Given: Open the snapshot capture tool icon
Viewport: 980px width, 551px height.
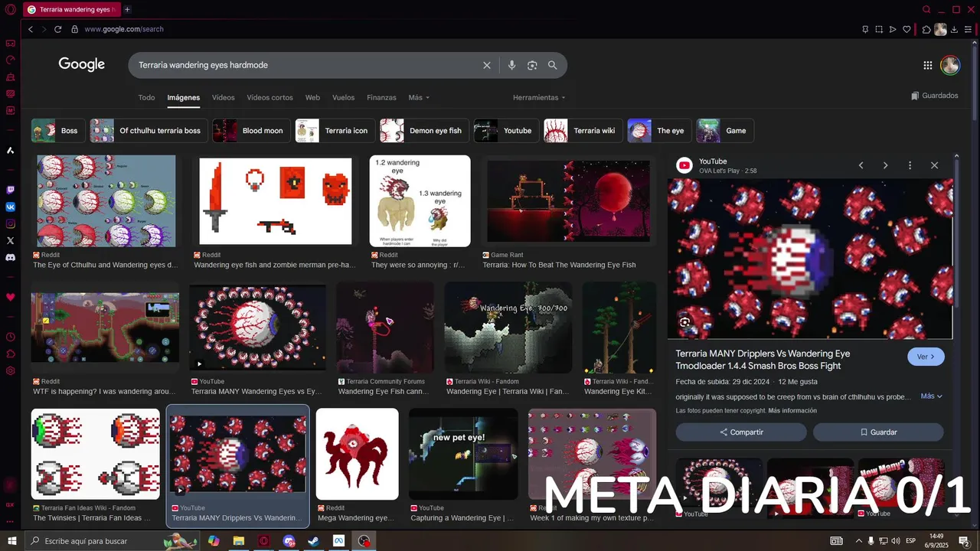Looking at the screenshot, I should pyautogui.click(x=879, y=29).
